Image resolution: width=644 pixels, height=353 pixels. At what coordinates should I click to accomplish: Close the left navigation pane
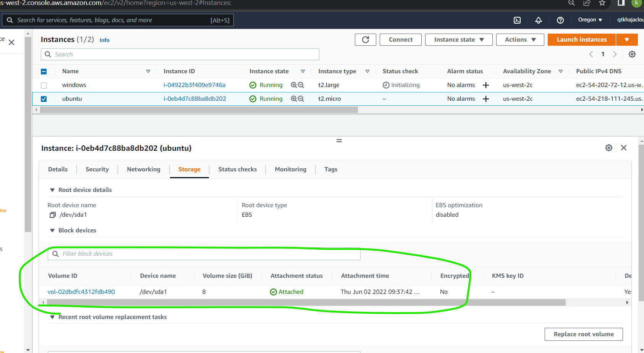tap(11, 42)
